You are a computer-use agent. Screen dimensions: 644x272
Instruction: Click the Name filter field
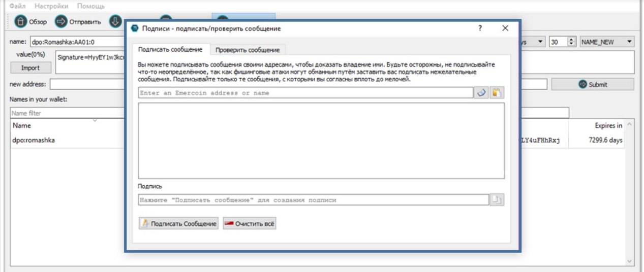[x=68, y=113]
